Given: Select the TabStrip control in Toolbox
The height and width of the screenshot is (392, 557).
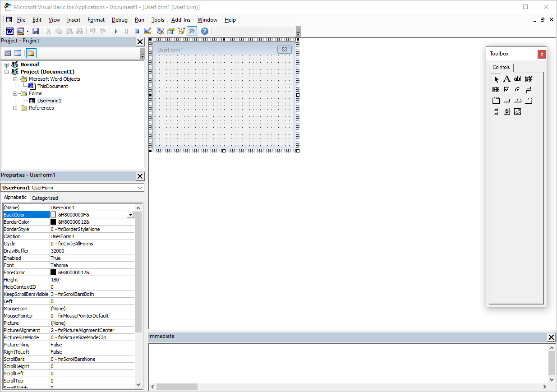Looking at the screenshot, I should tap(517, 101).
